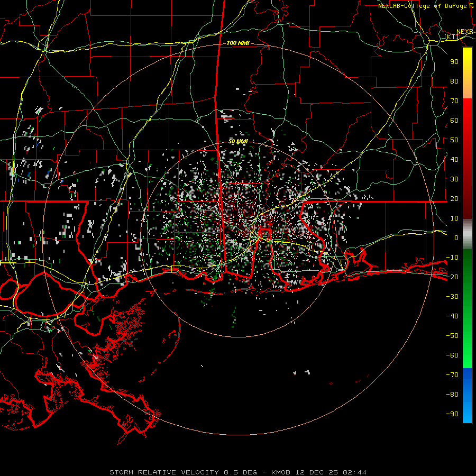The width and height of the screenshot is (476, 476).
Task: Click the 90 value on the velocity scale
Action: [454, 62]
